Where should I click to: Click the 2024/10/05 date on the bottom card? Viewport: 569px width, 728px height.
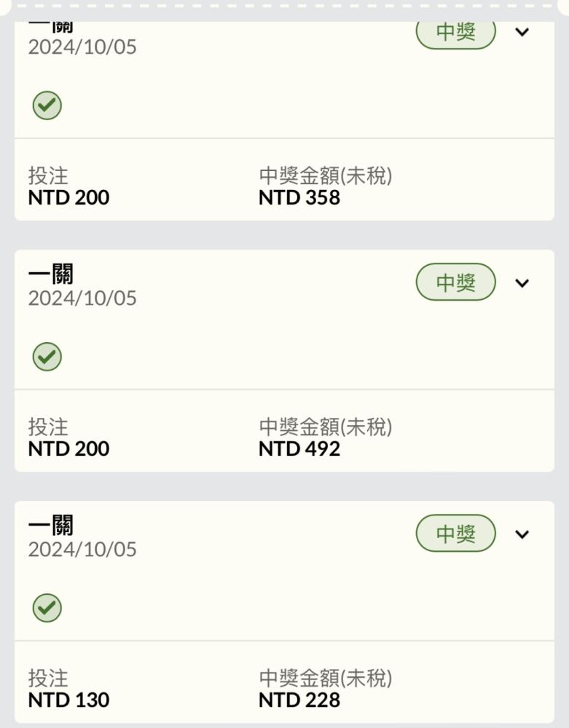[82, 549]
